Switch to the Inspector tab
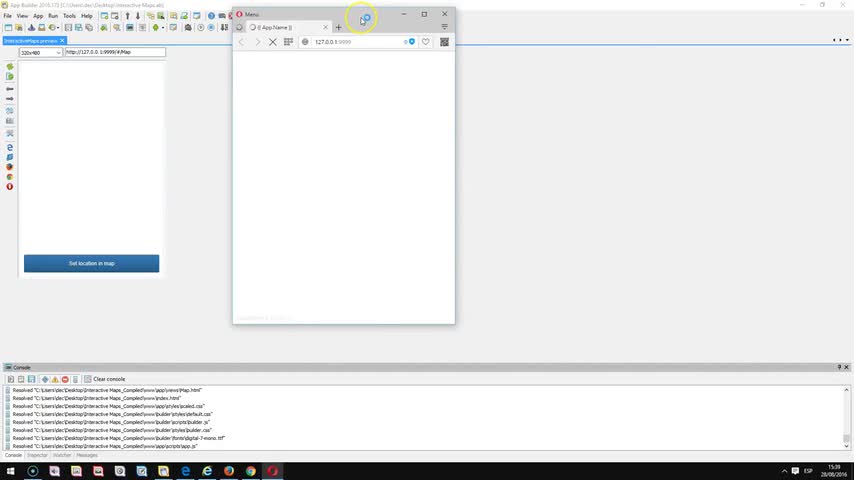This screenshot has width=854, height=480. (x=37, y=455)
